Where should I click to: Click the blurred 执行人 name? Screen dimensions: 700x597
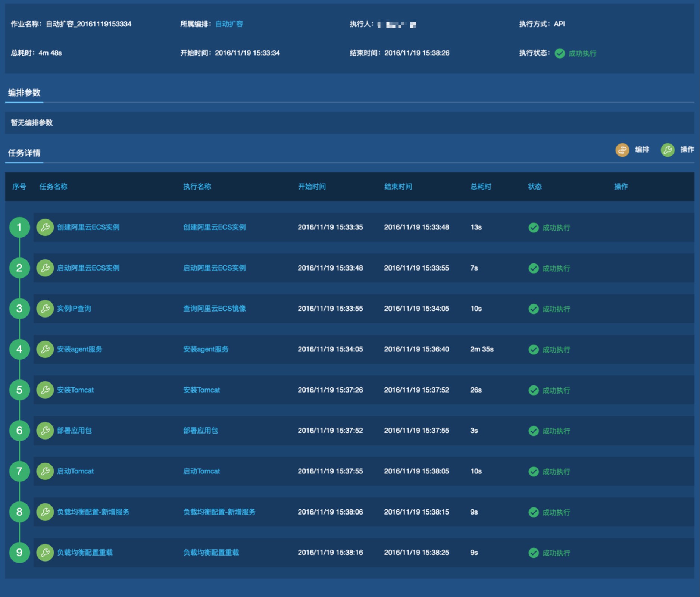397,25
